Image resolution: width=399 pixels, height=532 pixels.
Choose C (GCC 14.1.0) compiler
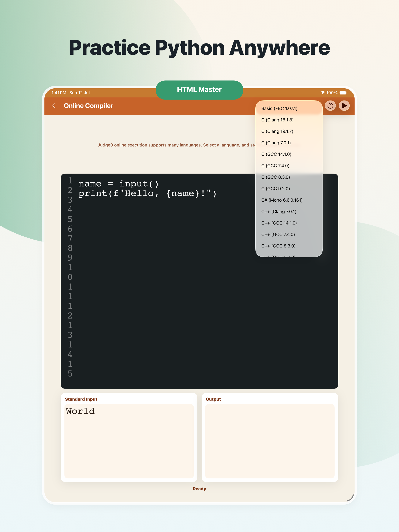[x=289, y=154]
